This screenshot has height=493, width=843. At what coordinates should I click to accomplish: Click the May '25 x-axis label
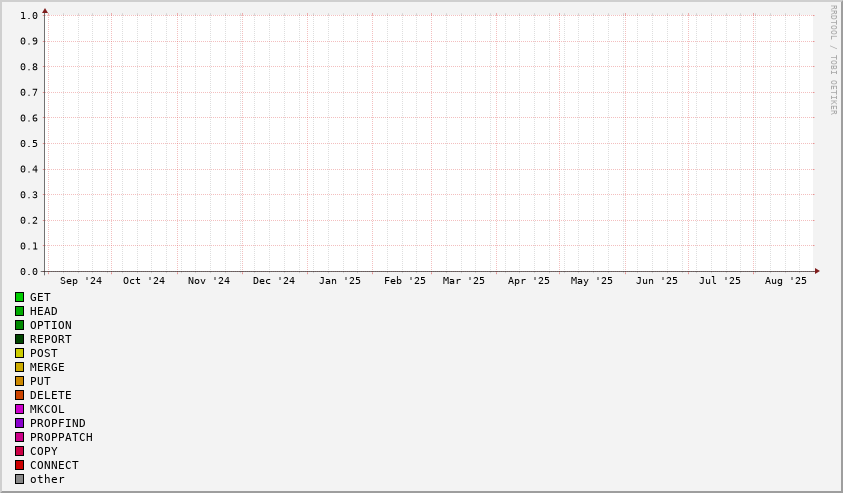tap(591, 281)
